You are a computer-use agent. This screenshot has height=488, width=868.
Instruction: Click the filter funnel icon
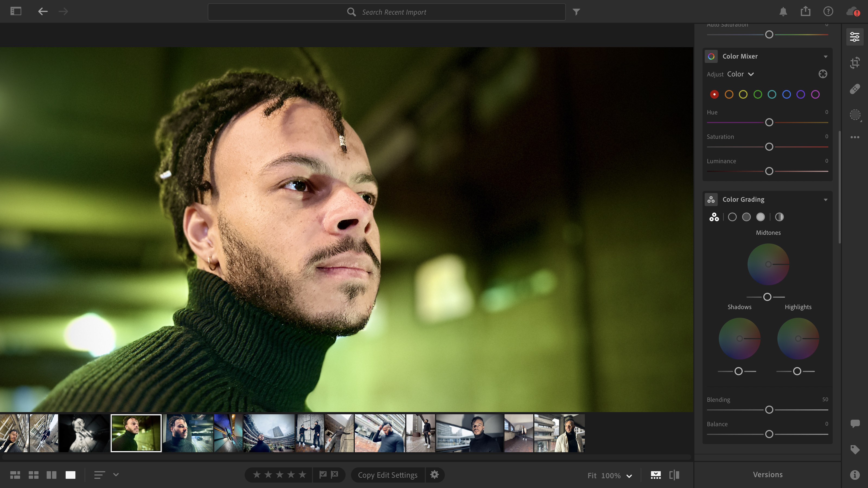576,12
